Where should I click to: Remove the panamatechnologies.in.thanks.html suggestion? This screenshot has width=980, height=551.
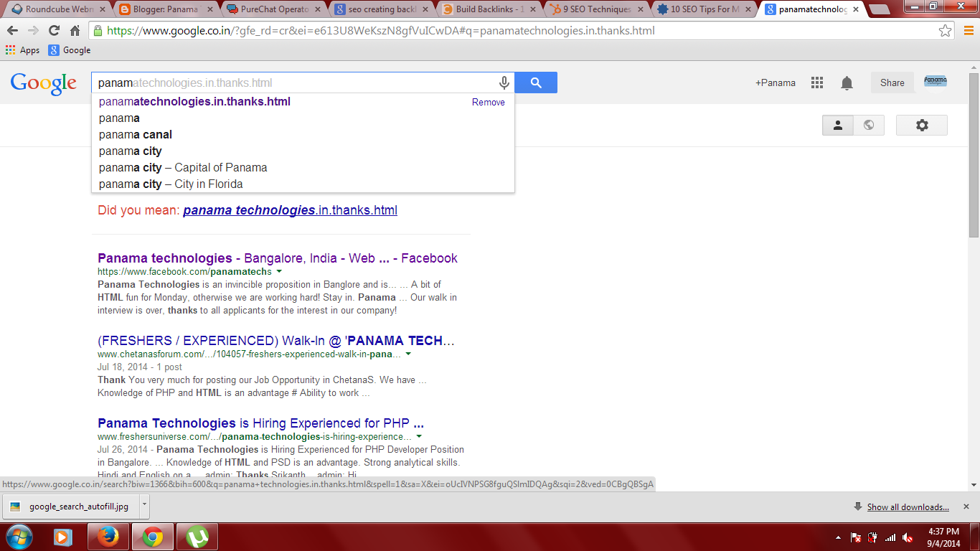488,102
